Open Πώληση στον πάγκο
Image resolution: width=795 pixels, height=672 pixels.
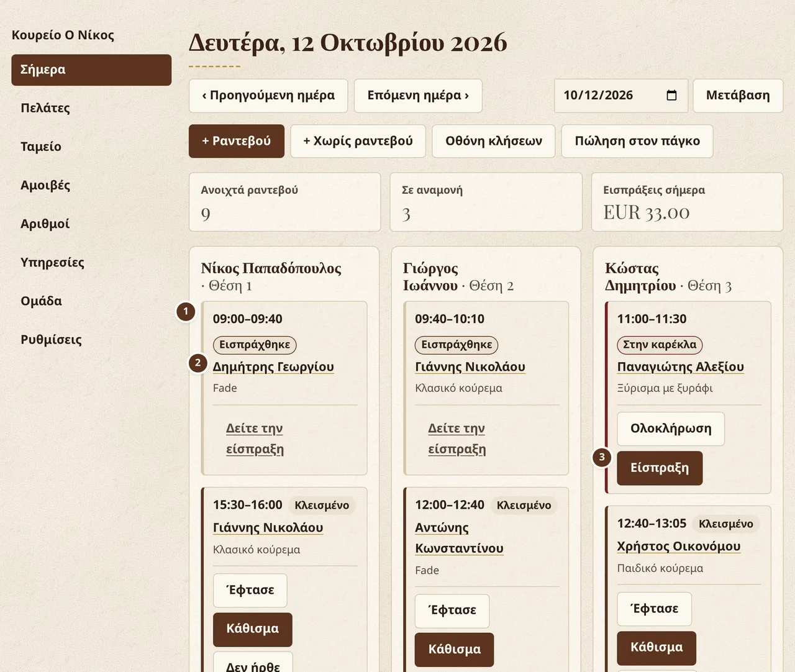[x=637, y=141]
